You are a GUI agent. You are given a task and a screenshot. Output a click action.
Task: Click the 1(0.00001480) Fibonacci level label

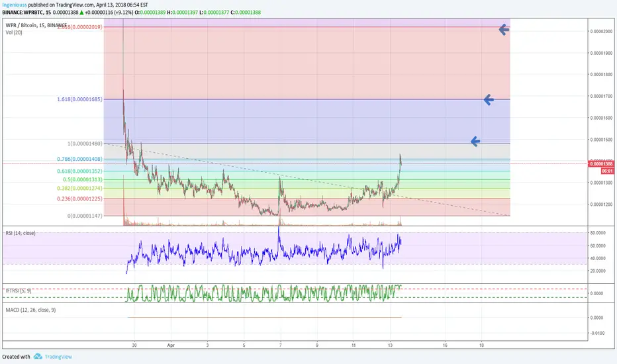click(x=85, y=144)
